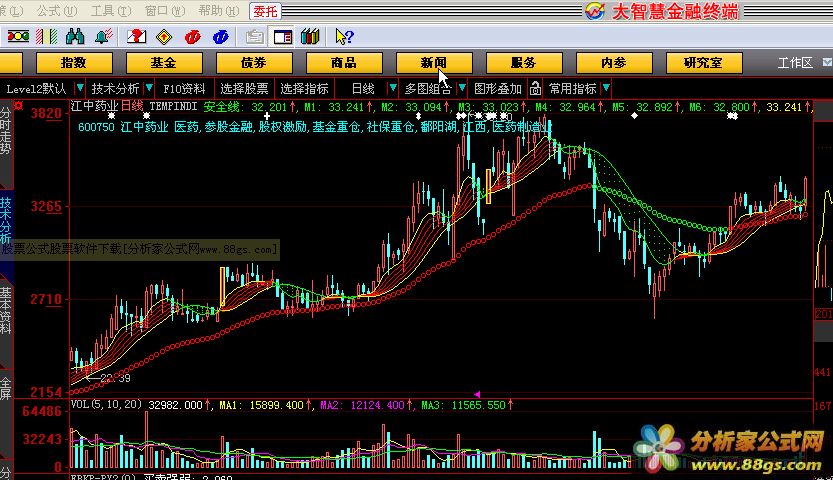
Task: Open the 窗口(W) menu
Action: tap(165, 11)
